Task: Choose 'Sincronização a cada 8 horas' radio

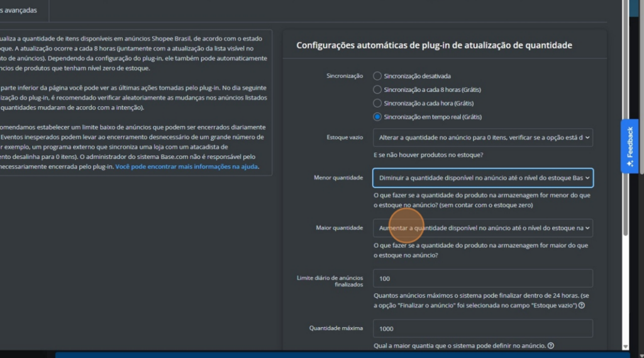Action: click(377, 90)
